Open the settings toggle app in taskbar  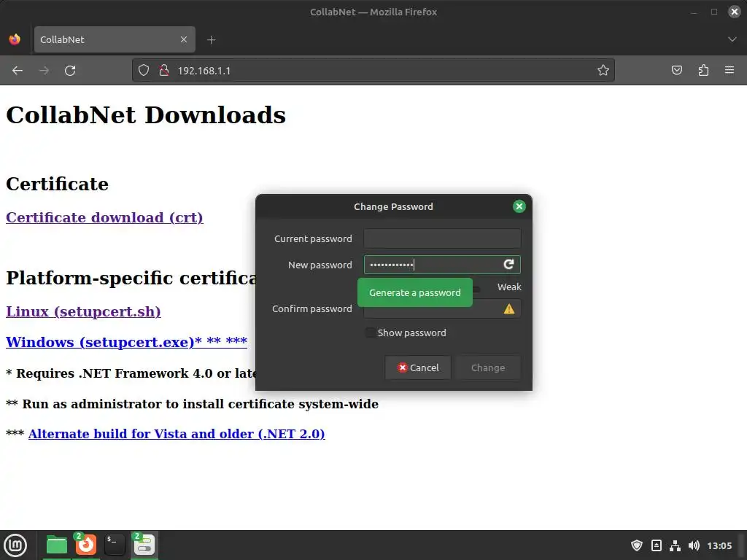coord(144,545)
